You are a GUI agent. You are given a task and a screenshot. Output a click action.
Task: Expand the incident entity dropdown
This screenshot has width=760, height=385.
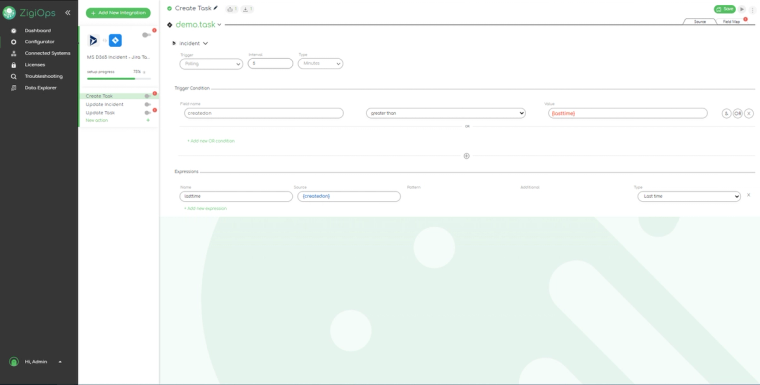[x=206, y=44]
